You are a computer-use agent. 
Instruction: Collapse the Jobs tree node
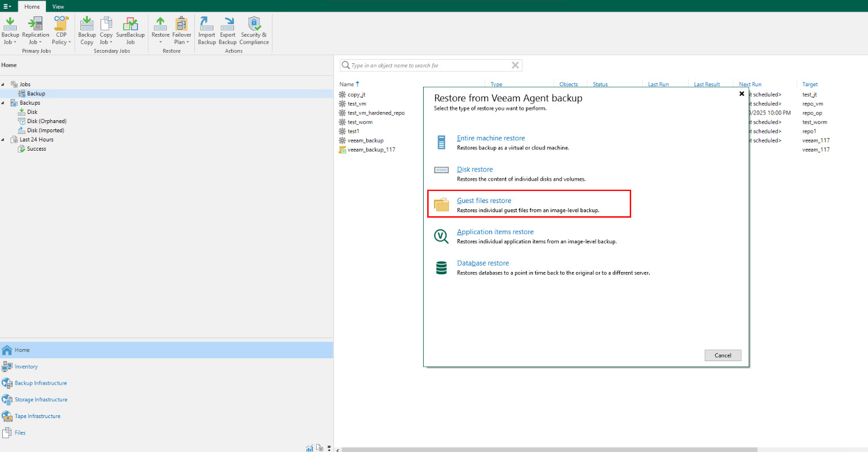[3, 85]
